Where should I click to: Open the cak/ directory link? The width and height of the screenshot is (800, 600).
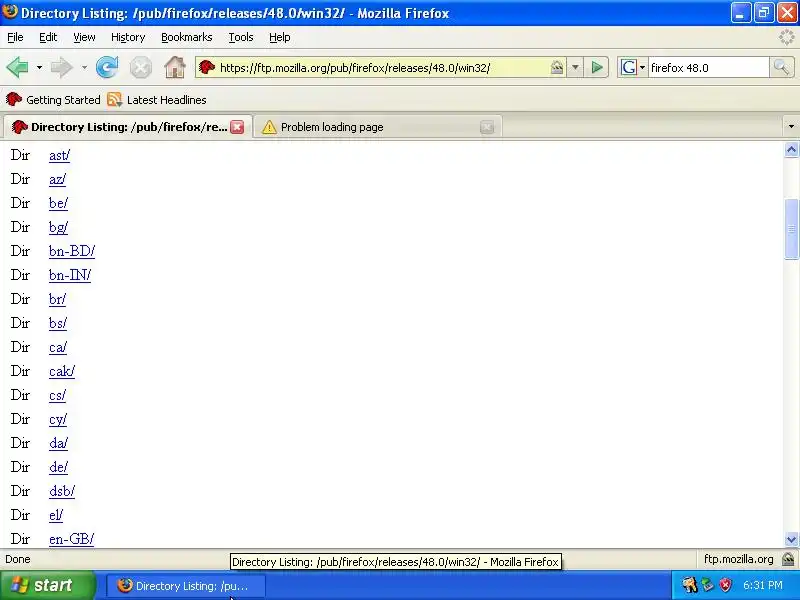(62, 371)
